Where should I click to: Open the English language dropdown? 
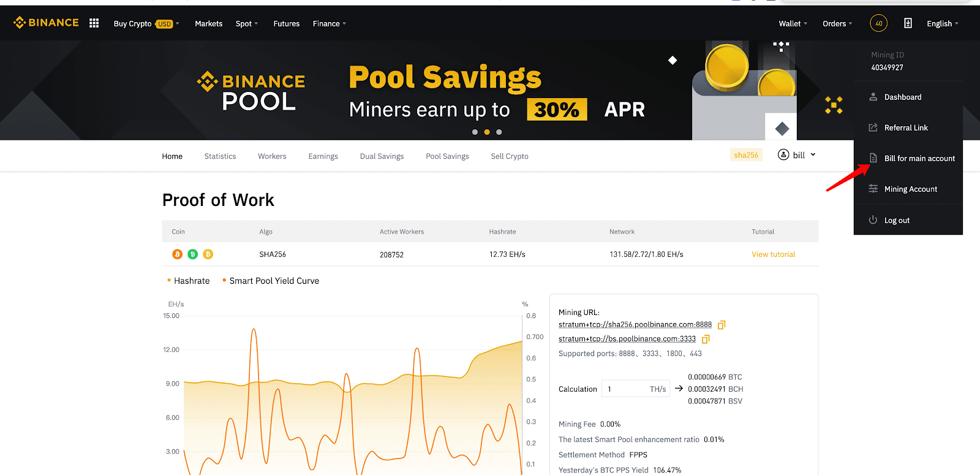tap(943, 23)
